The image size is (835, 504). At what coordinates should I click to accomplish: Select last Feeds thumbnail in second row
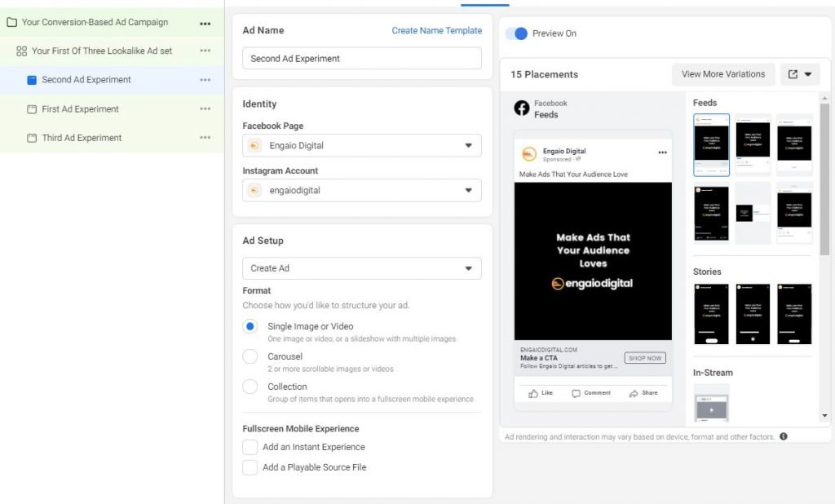coord(794,213)
